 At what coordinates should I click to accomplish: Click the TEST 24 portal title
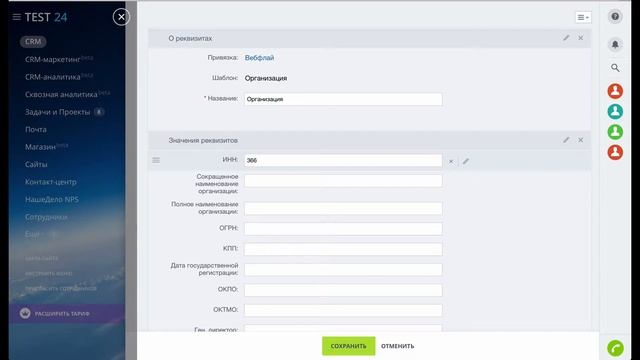coord(46,17)
